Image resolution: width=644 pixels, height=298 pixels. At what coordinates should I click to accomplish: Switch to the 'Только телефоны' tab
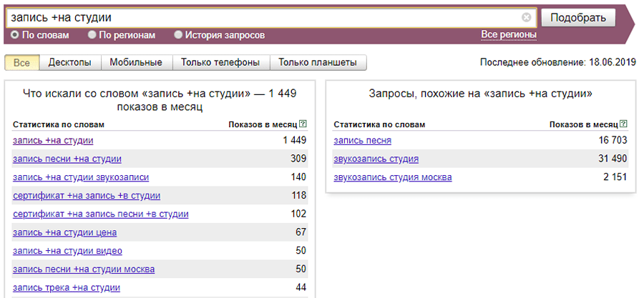220,63
